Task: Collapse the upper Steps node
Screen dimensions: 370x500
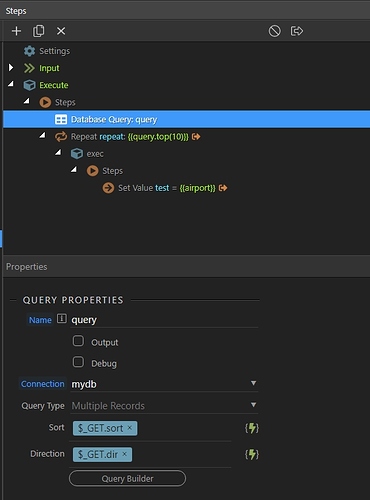Action: click(27, 101)
